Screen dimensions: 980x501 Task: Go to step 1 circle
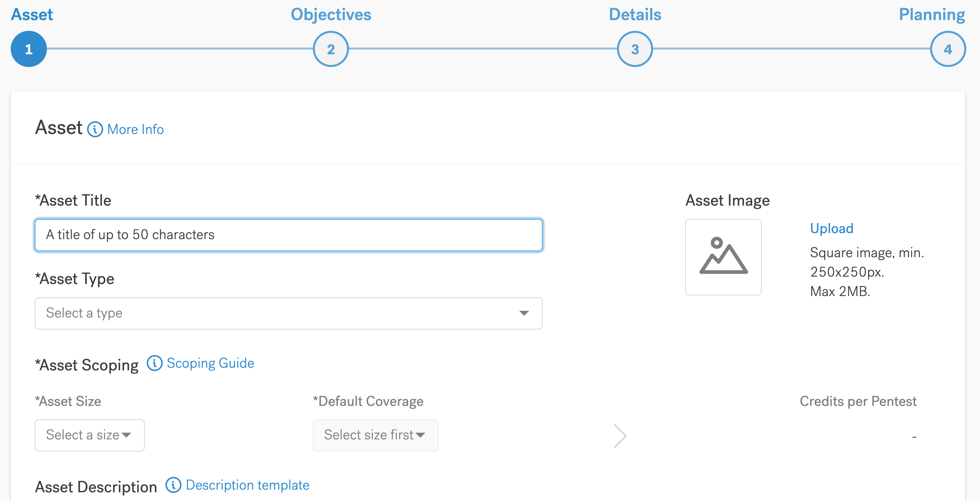coord(28,49)
